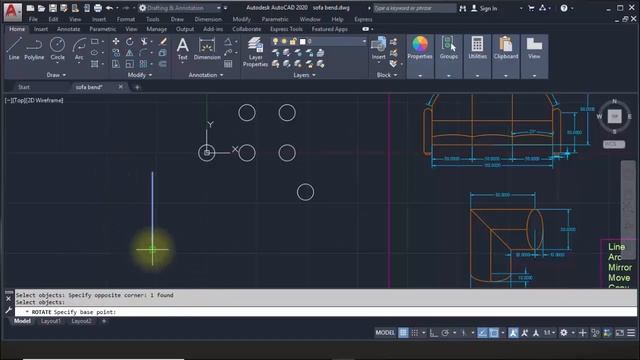
Task: Click the Sign In button
Action: tap(484, 8)
